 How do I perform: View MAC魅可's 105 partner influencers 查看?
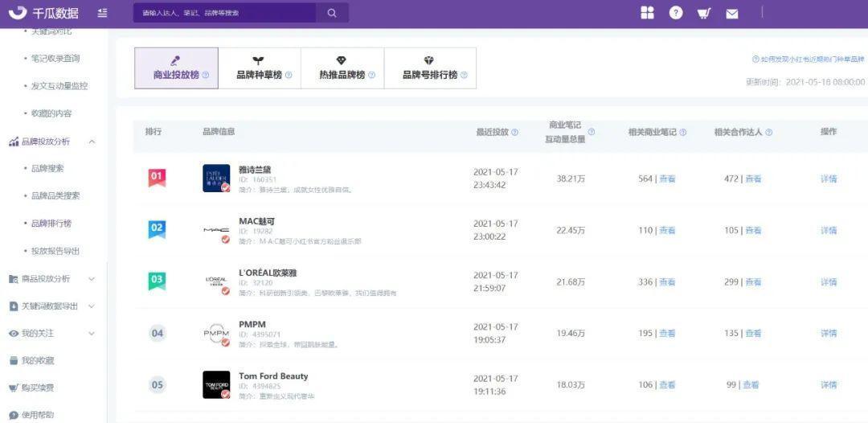(x=753, y=230)
